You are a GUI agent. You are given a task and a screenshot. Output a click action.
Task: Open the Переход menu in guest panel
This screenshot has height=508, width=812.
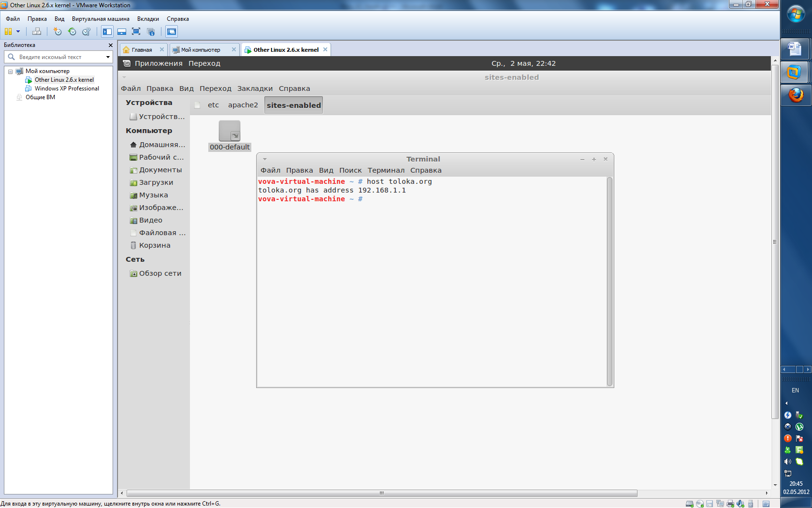pos(204,63)
